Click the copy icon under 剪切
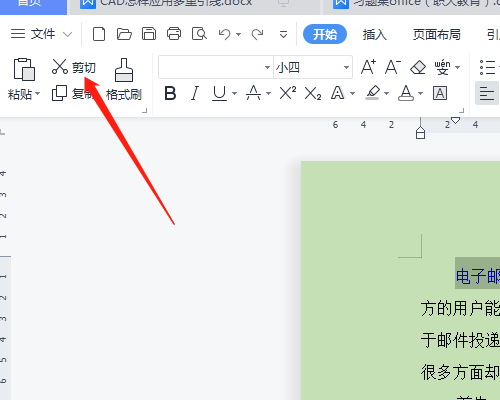 [59, 93]
